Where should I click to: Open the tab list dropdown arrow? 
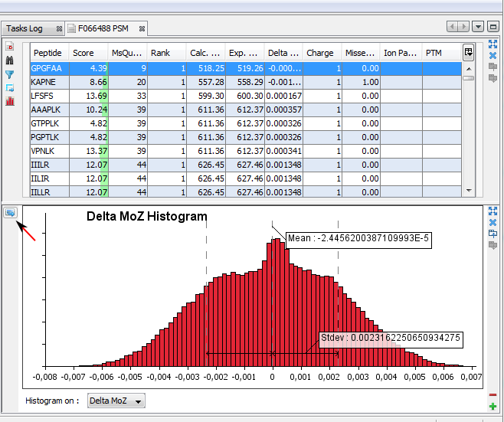click(479, 27)
